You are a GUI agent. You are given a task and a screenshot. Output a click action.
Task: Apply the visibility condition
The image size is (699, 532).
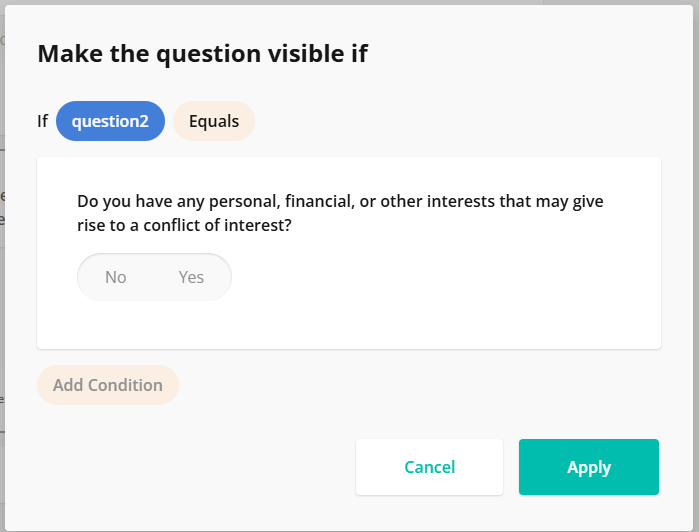(588, 467)
